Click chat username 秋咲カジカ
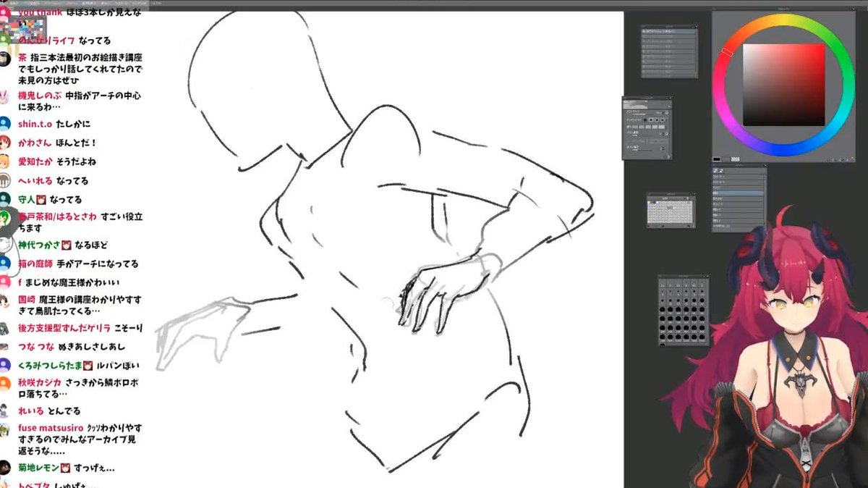Screen dimensions: 868x488 40,384
